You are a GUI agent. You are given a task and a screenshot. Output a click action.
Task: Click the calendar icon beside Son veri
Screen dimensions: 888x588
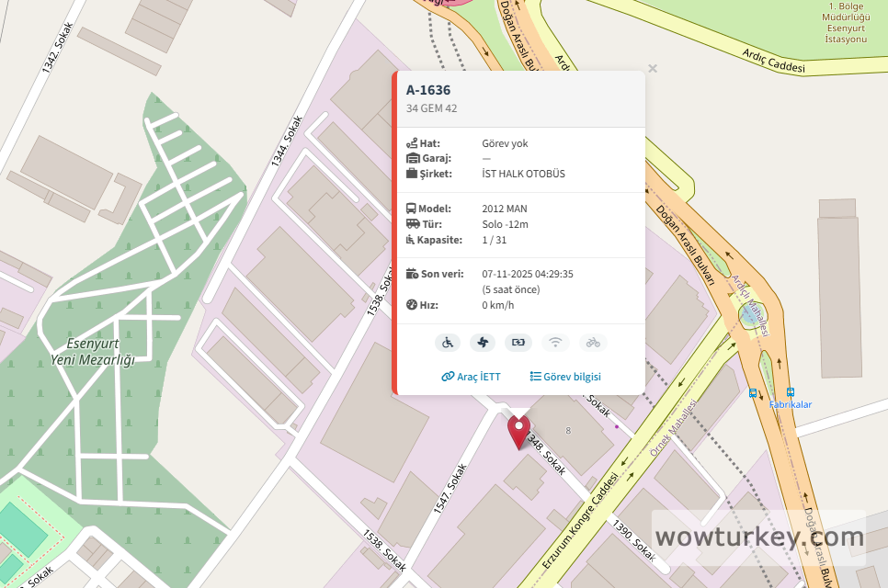[x=412, y=274]
